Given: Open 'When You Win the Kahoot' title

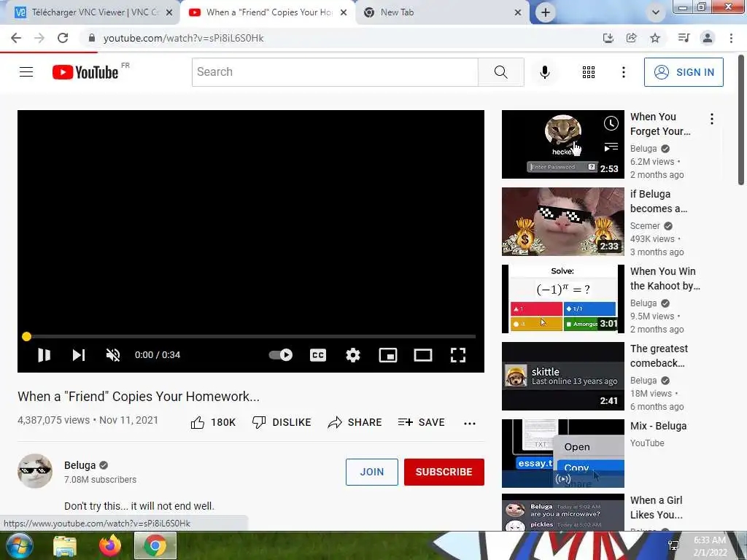Looking at the screenshot, I should pyautogui.click(x=665, y=279).
